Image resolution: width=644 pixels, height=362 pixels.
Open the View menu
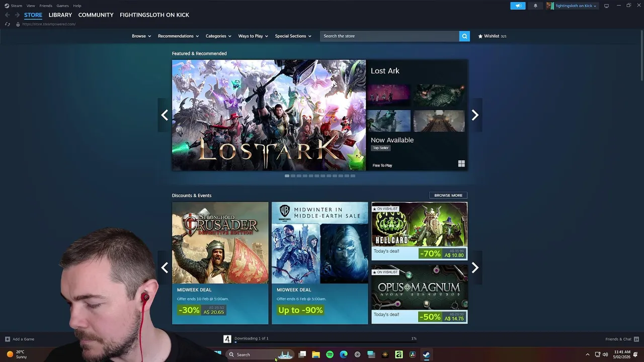click(31, 6)
